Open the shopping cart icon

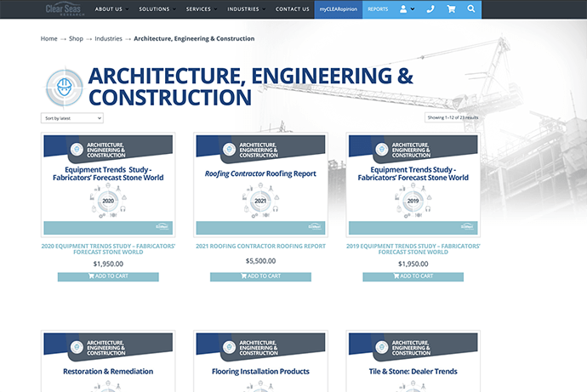451,9
